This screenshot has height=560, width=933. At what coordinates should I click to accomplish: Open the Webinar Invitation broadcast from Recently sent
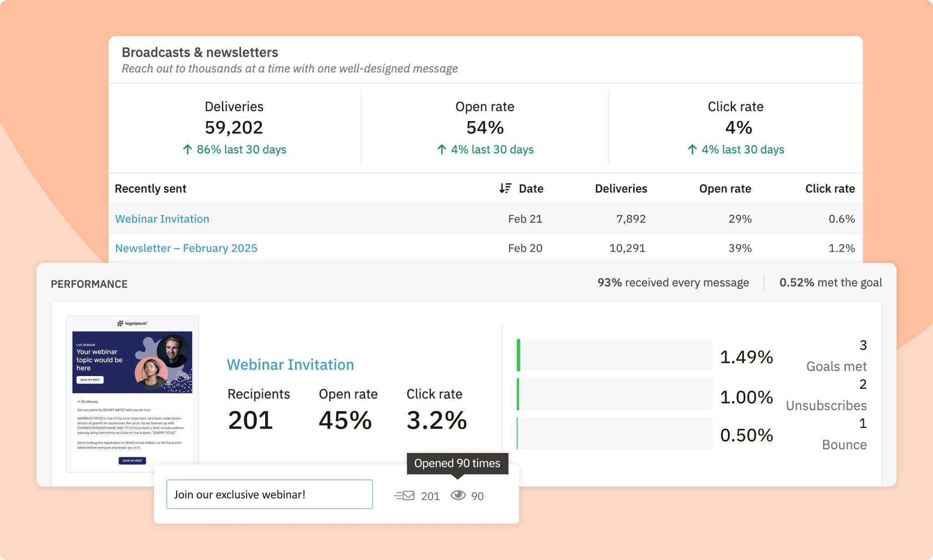162,219
